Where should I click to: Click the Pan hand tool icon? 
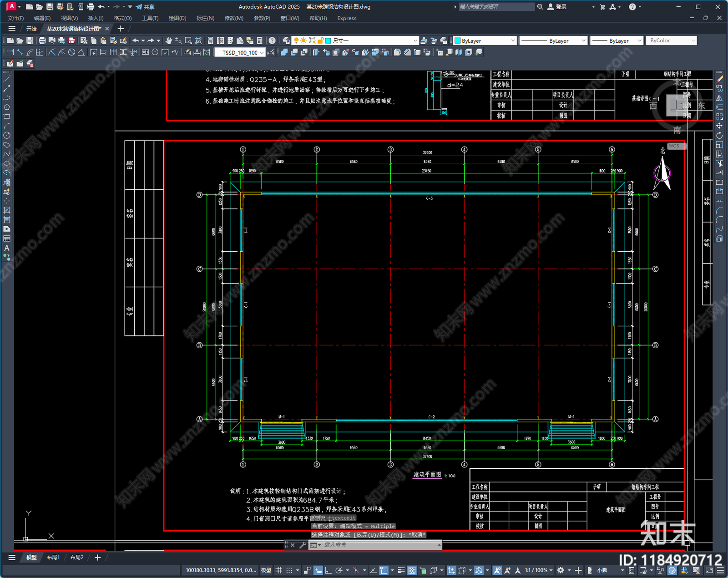[169, 41]
